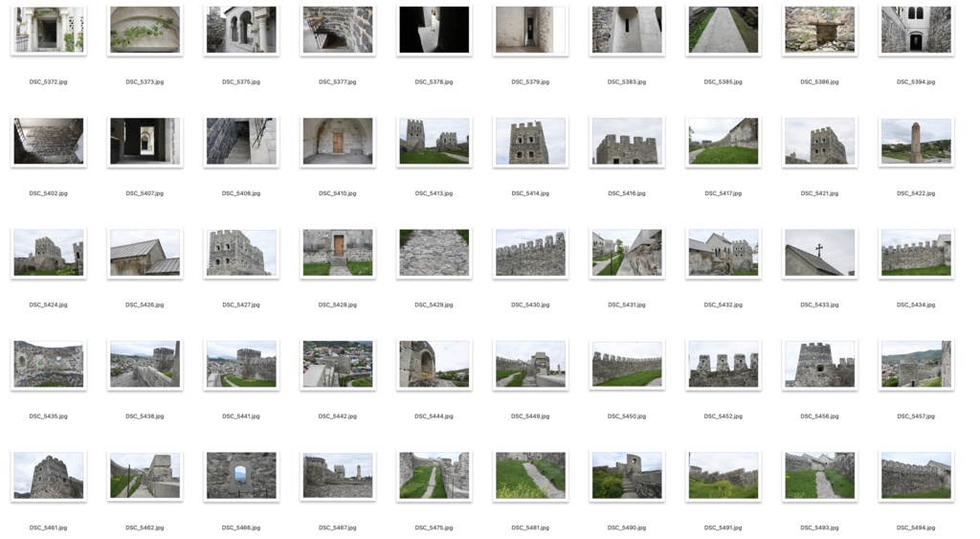Select the DSC_5372.jpg entrance doorway thumbnail

(x=48, y=30)
